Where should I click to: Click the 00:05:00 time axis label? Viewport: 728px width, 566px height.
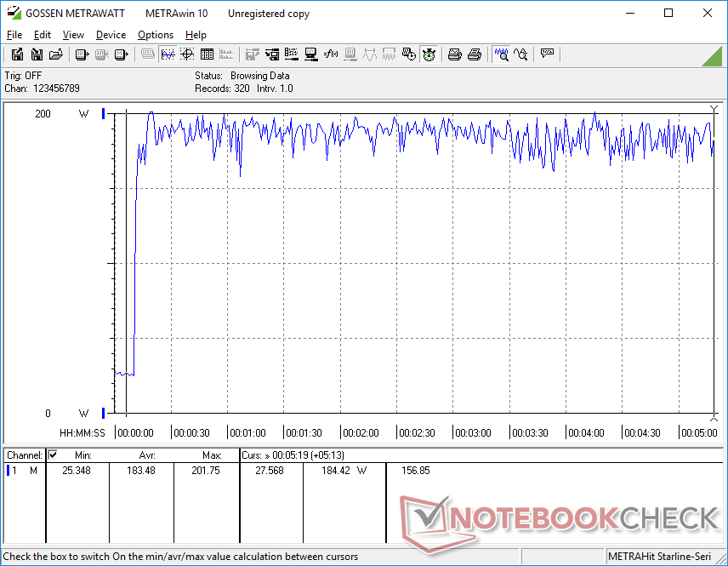[x=699, y=433]
